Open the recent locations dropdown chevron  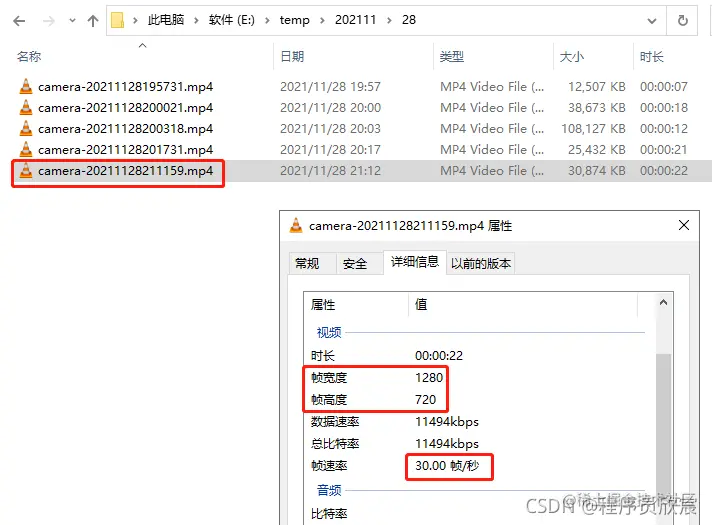coord(72,20)
